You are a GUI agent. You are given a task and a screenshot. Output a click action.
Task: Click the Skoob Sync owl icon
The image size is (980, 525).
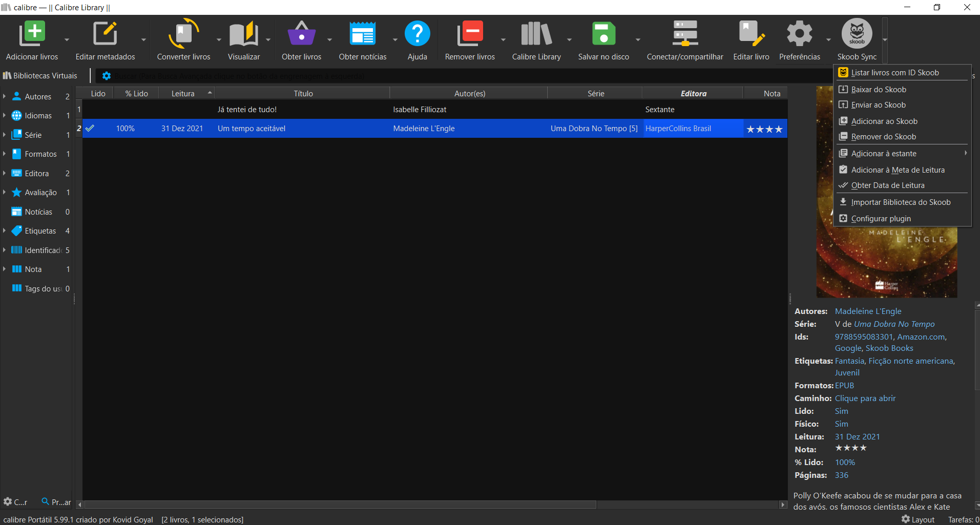857,34
